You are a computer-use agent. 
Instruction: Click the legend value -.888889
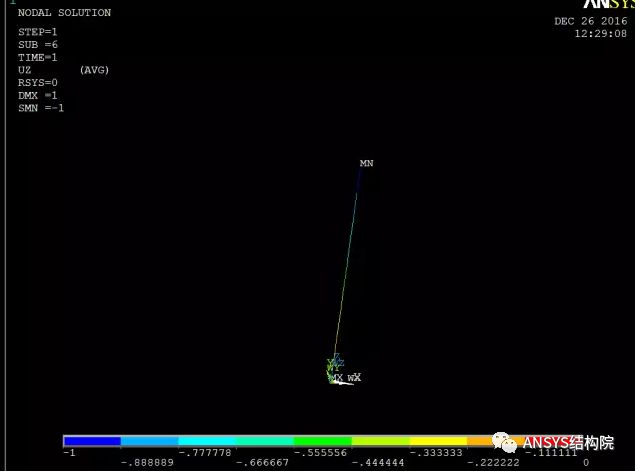[147, 462]
